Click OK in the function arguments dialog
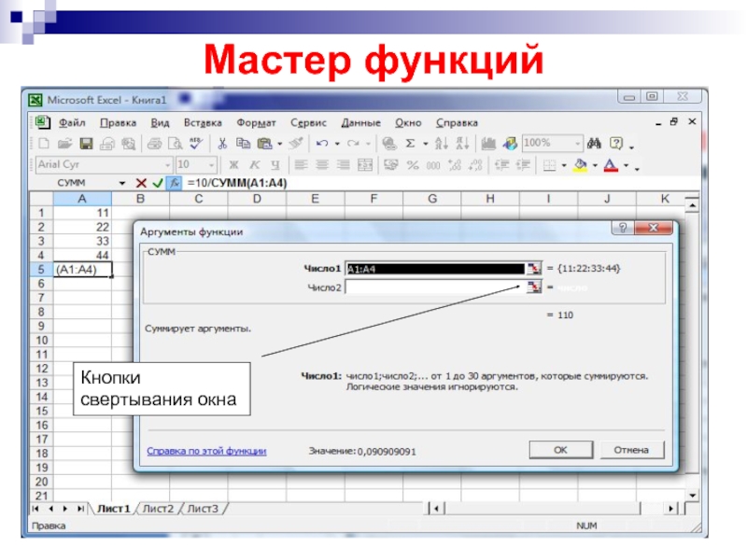 (x=561, y=450)
